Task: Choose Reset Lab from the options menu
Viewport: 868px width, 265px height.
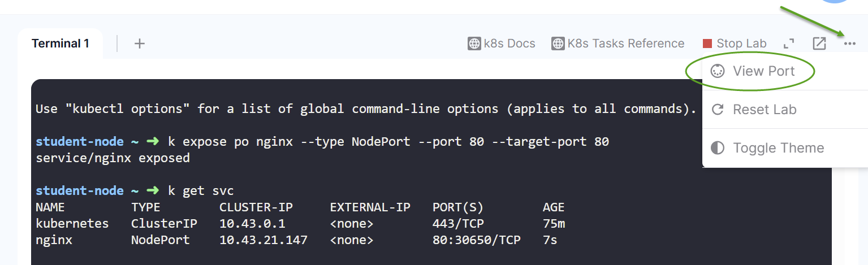Action: (x=765, y=110)
